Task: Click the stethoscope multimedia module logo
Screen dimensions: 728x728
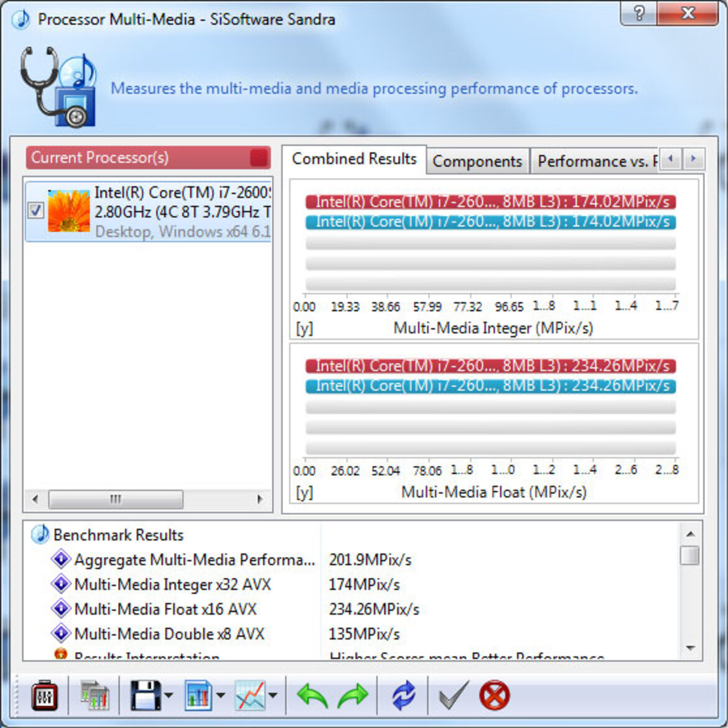Action: pyautogui.click(x=58, y=87)
